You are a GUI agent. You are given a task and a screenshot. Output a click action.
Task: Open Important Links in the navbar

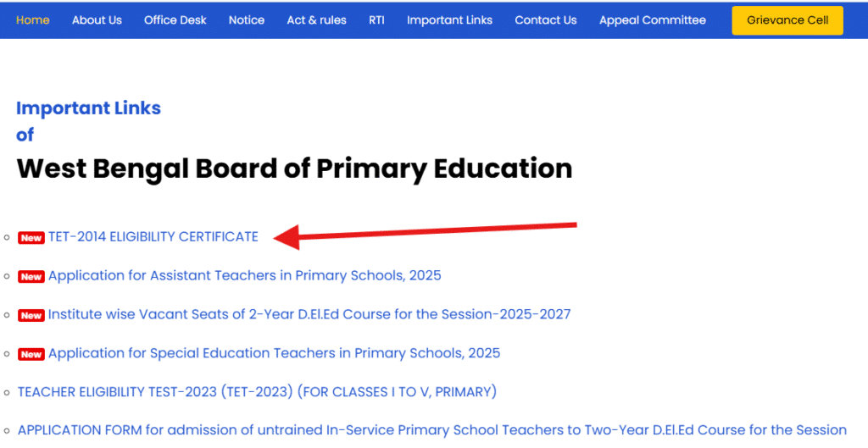click(x=449, y=20)
